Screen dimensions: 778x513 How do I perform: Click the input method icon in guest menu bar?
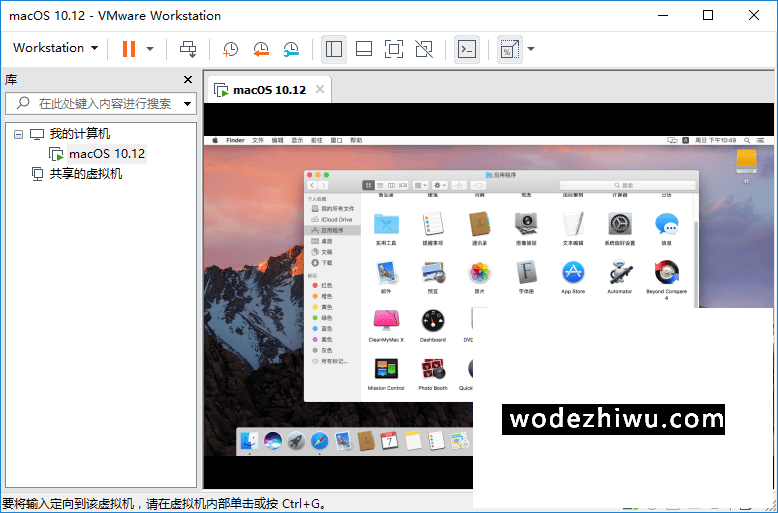tap(686, 140)
